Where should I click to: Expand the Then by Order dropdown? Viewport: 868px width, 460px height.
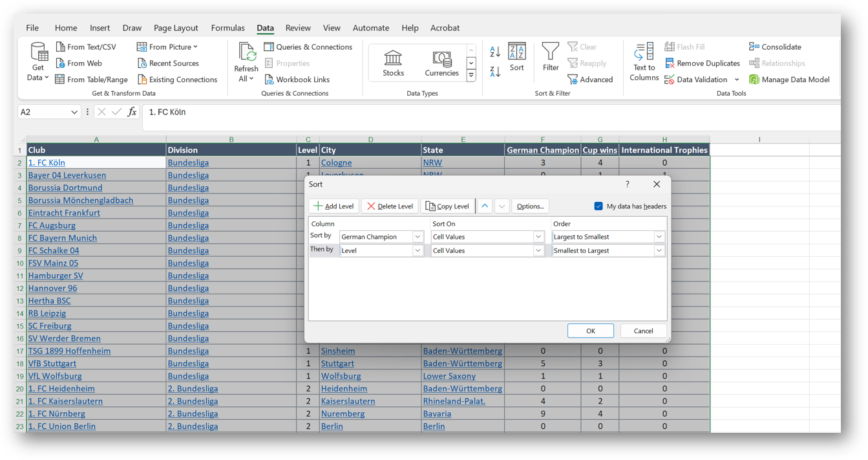(659, 251)
